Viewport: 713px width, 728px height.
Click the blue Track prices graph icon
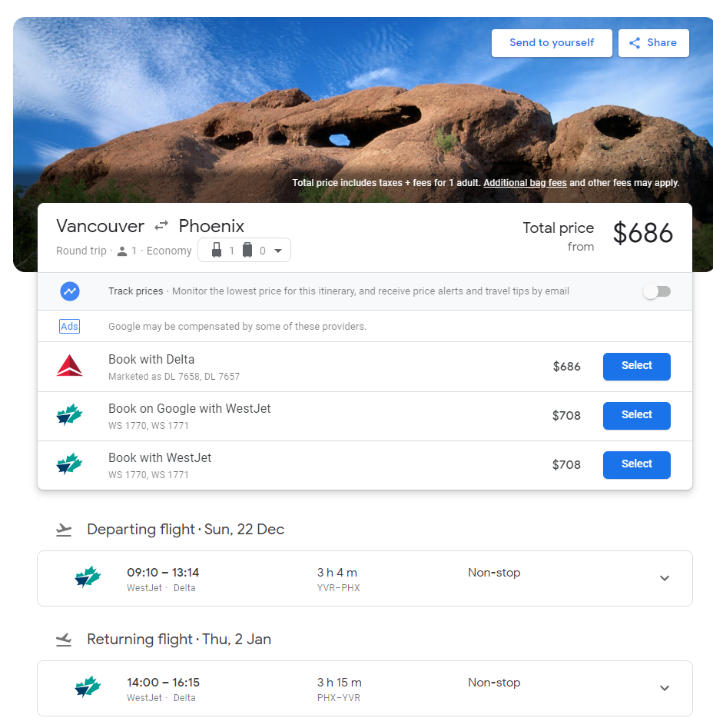(x=70, y=291)
